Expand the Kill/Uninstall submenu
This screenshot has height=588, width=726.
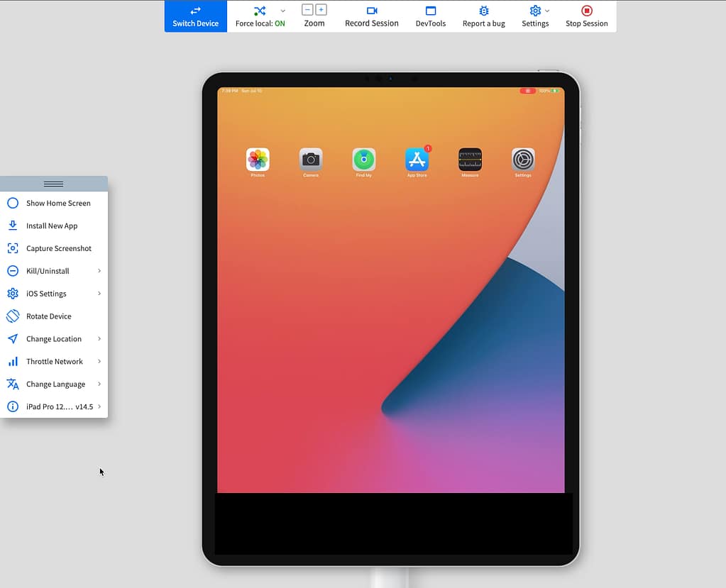click(54, 271)
